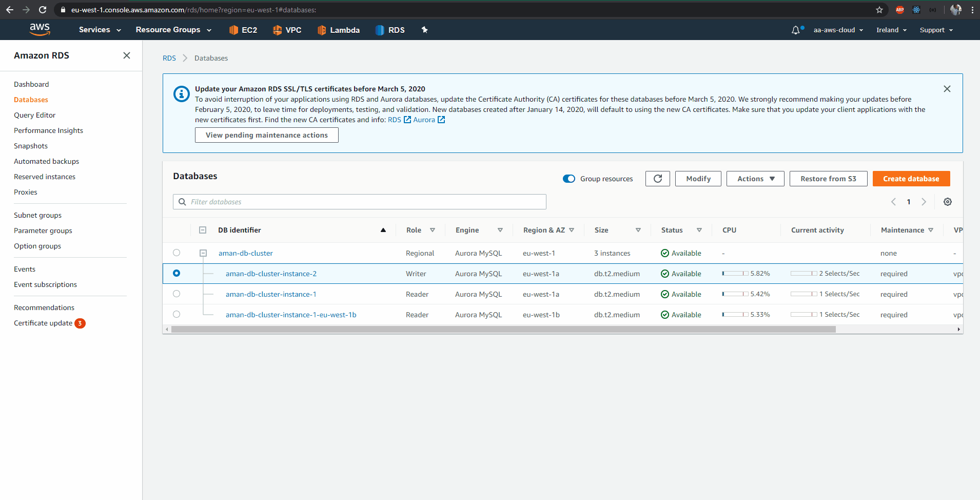Open the Lambda shortcut in navbar
This screenshot has height=500, width=980.
[339, 30]
